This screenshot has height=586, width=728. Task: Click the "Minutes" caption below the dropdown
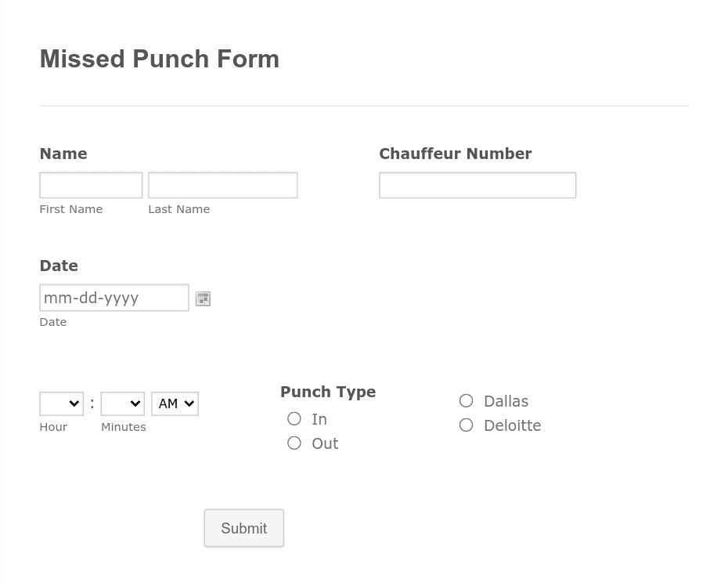click(123, 426)
